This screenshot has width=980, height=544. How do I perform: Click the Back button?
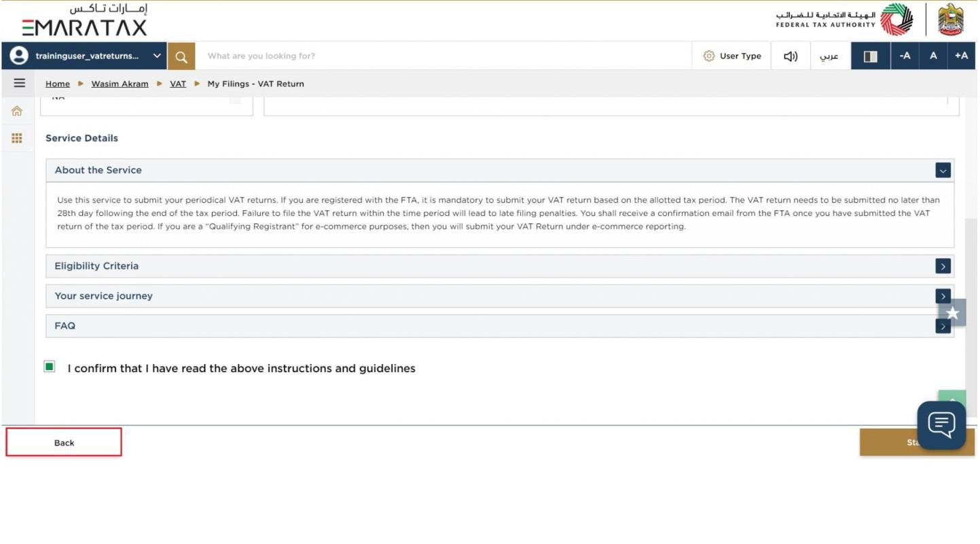[64, 442]
